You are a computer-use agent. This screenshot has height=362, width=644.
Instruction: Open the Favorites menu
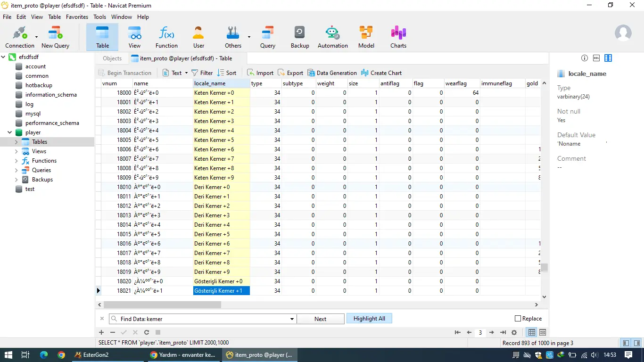coord(77,16)
